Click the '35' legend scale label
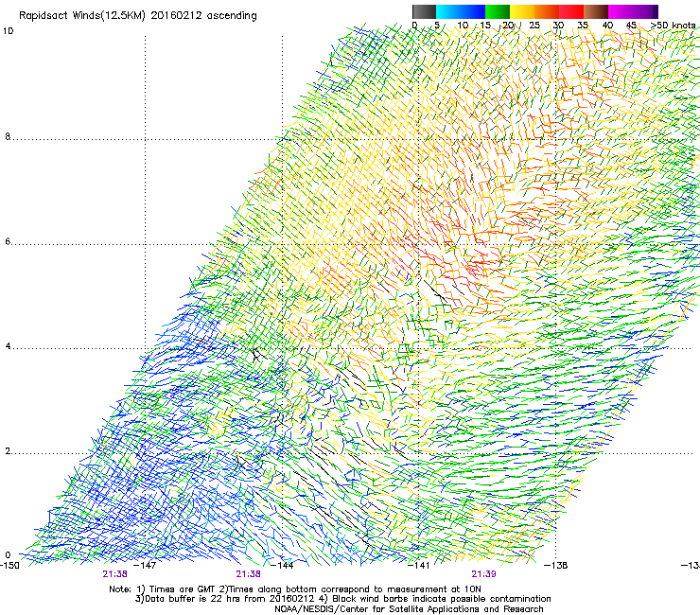 (583, 25)
